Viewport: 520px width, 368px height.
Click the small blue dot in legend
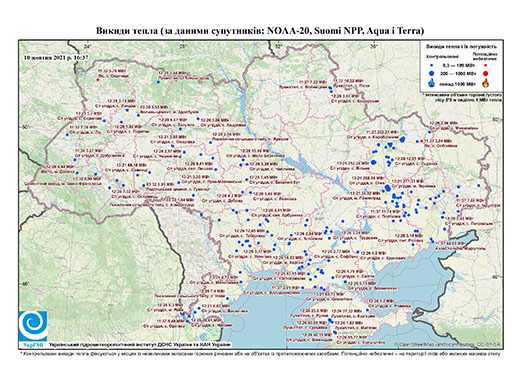click(x=432, y=65)
